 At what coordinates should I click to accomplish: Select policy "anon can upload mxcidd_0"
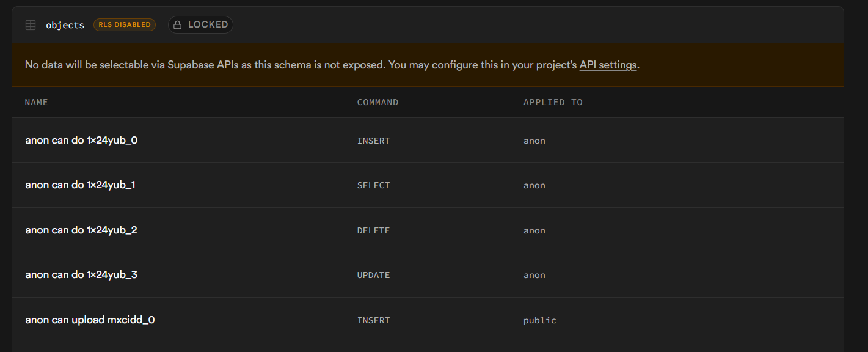pyautogui.click(x=89, y=320)
